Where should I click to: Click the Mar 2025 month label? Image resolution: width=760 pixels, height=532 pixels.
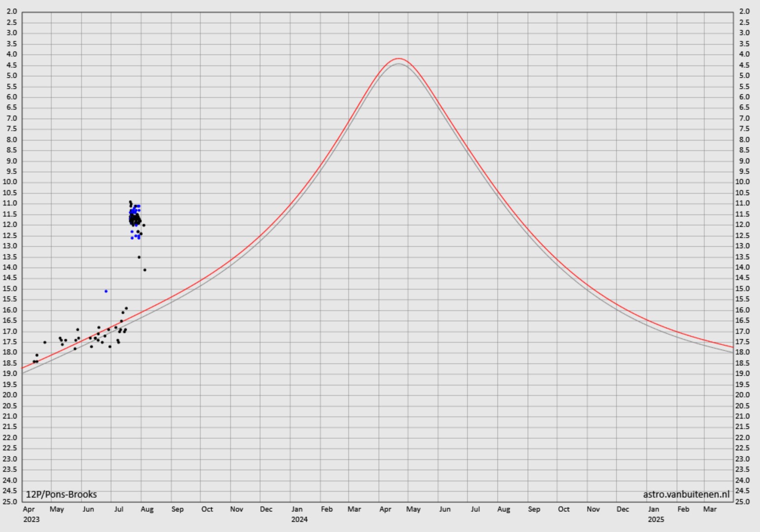pos(710,509)
